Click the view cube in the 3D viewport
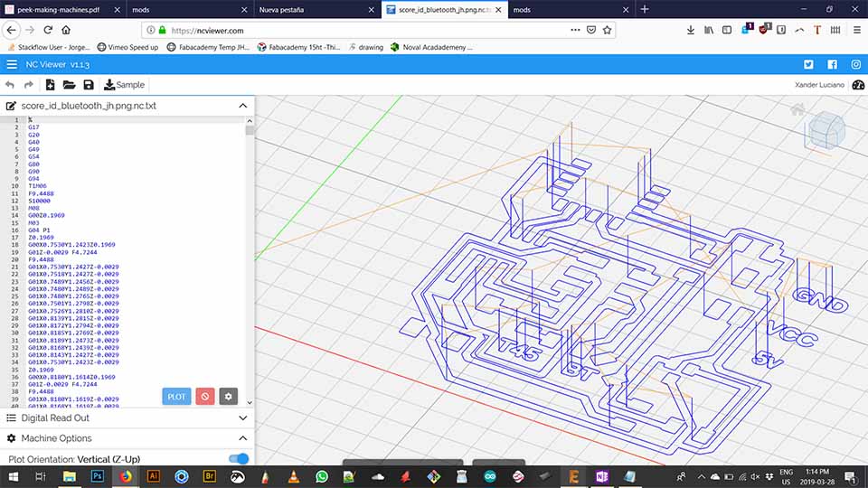This screenshot has width=868, height=488. tap(826, 130)
